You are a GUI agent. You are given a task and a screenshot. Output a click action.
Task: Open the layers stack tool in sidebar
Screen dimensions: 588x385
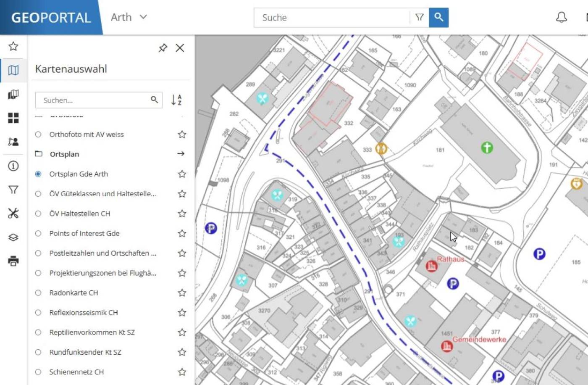13,237
